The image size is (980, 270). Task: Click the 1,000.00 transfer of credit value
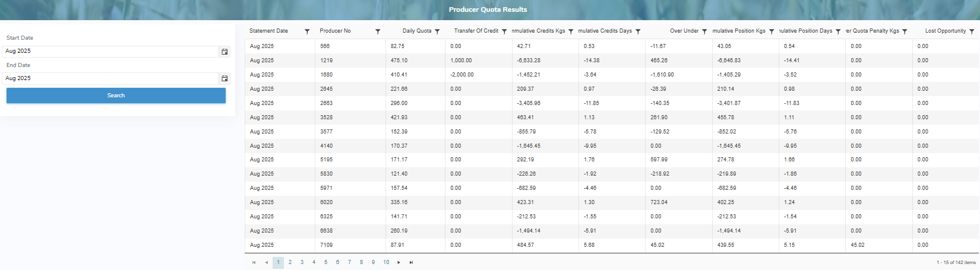tap(461, 61)
